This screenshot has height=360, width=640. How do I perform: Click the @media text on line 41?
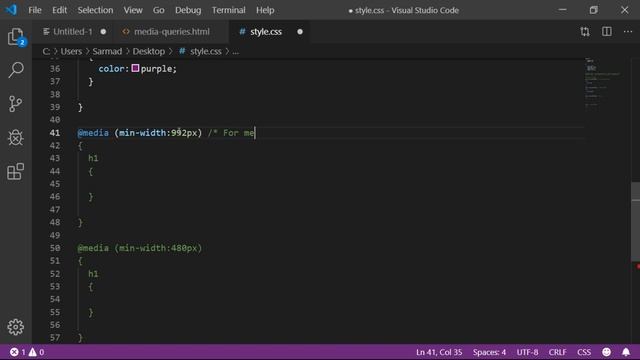tap(93, 133)
